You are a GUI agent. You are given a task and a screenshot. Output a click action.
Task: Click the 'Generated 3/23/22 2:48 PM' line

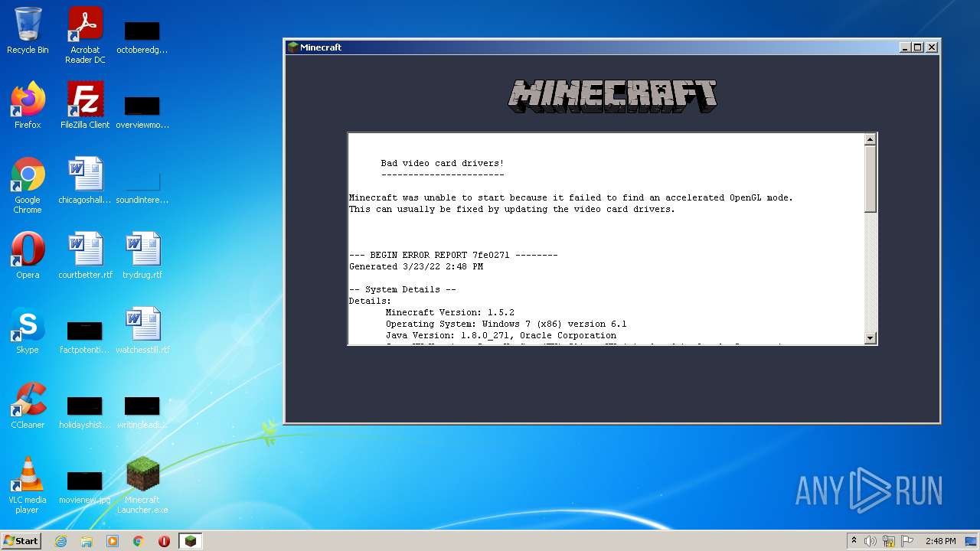pos(416,266)
